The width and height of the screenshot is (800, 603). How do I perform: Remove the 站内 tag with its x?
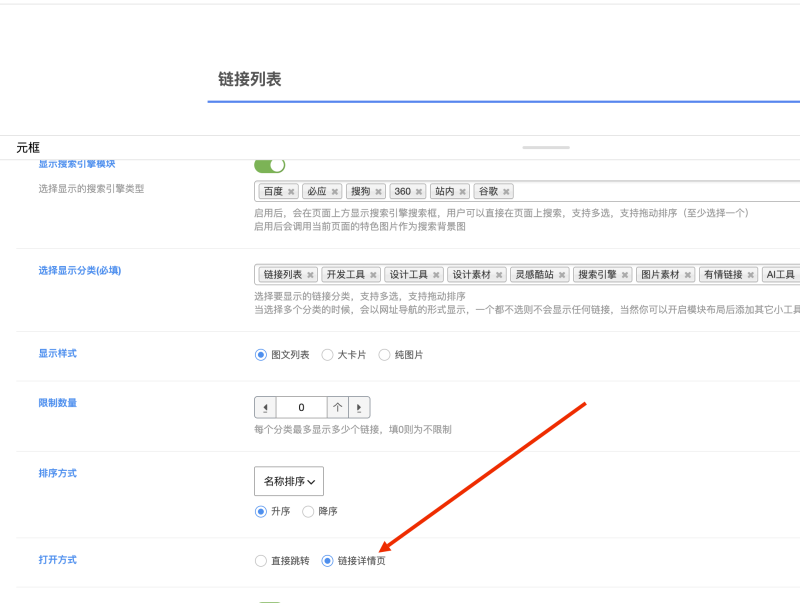[x=462, y=192]
